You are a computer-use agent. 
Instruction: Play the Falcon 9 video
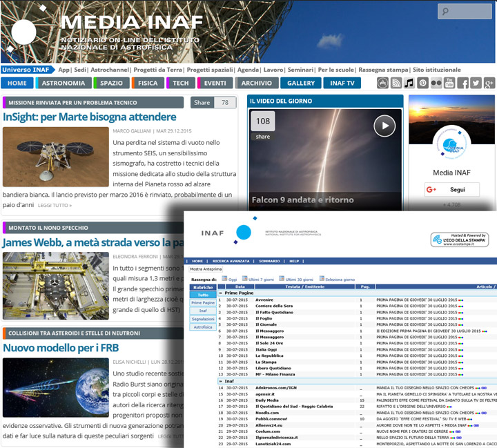pyautogui.click(x=384, y=126)
